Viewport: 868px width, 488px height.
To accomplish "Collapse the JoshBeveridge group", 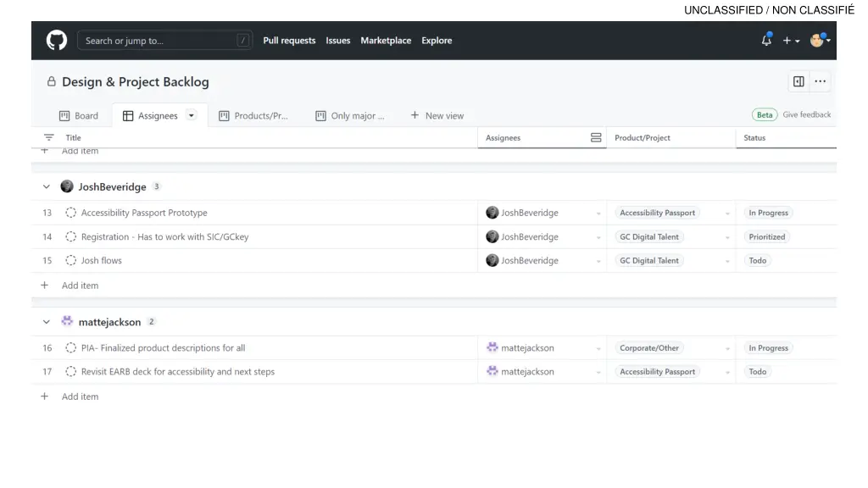I will point(47,187).
